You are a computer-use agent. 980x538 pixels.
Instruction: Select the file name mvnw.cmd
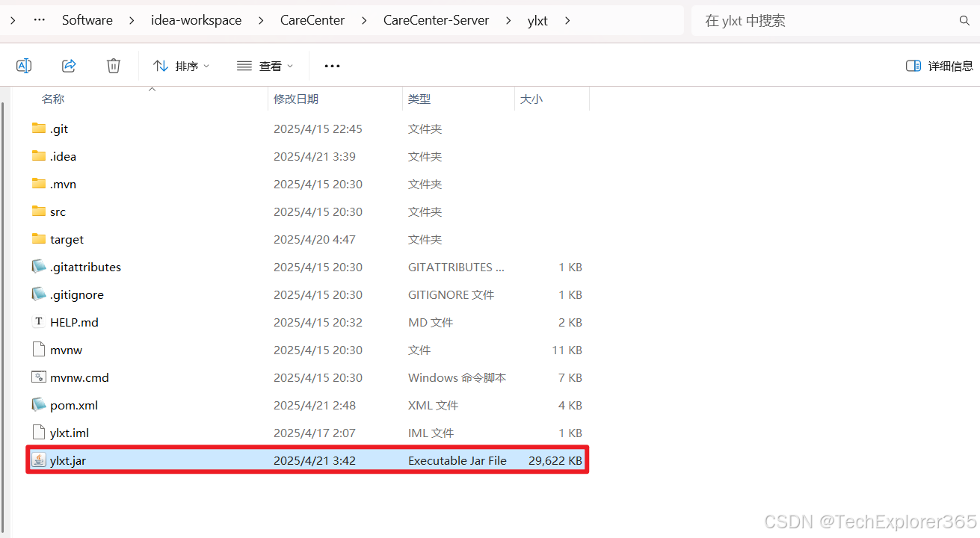point(79,377)
